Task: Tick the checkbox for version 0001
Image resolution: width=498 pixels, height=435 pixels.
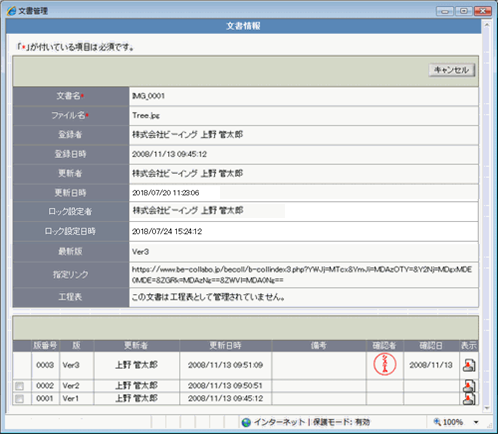Action: 19,399
